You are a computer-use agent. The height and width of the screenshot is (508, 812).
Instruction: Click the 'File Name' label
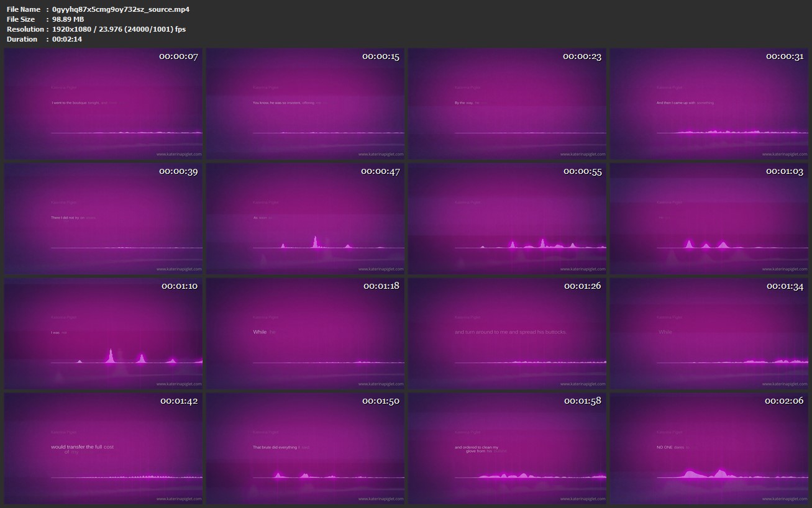click(x=24, y=9)
